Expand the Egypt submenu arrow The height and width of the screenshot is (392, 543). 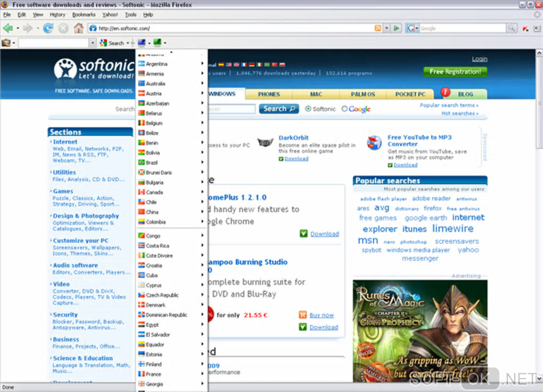(202, 324)
